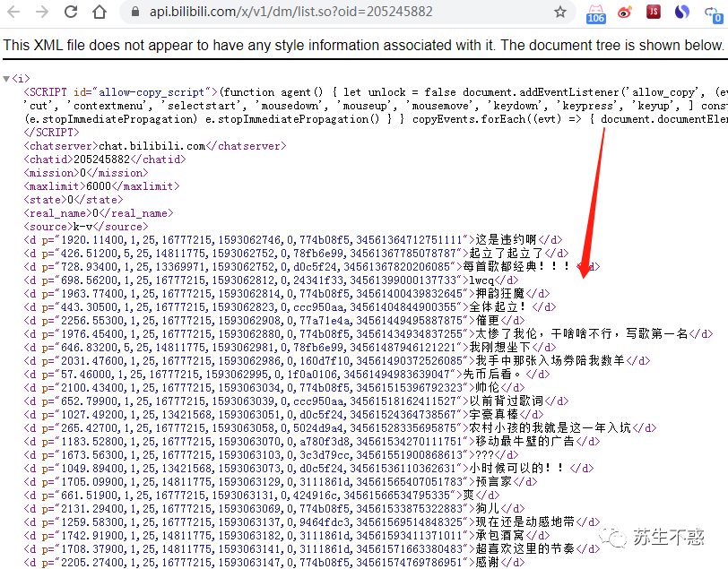
Task: Select danmaku text lwcq
Action: [481, 280]
